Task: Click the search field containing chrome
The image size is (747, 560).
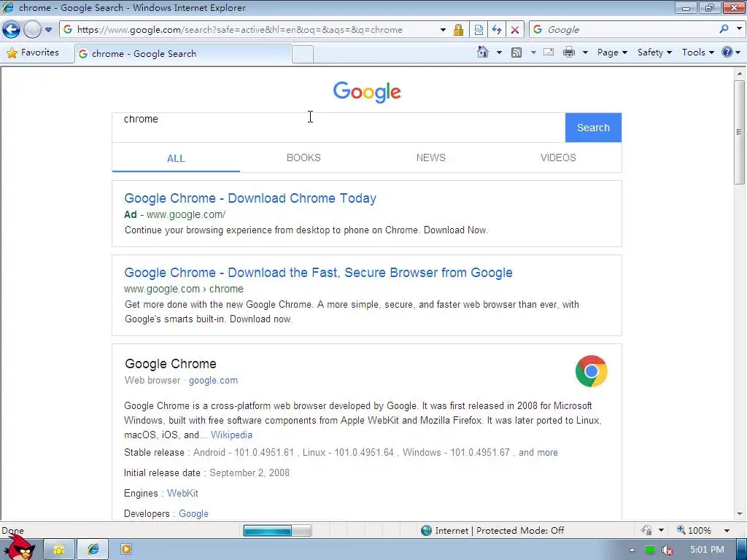Action: tap(338, 128)
